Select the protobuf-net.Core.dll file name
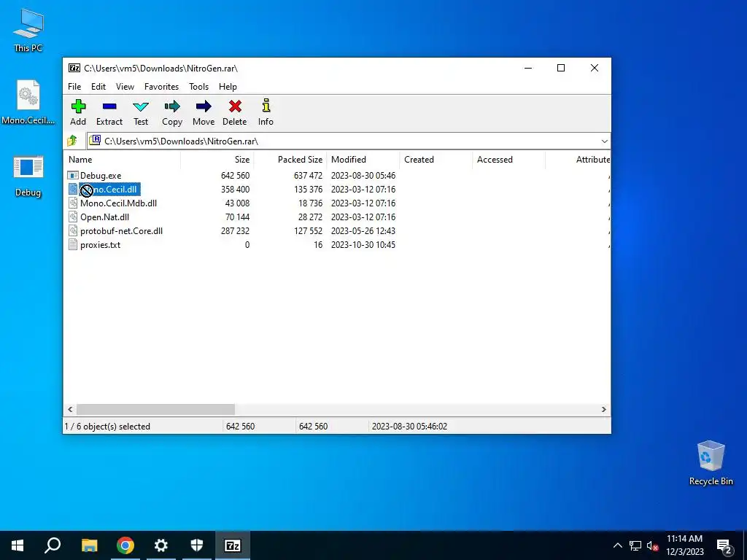Screen dimensions: 747x560 tap(122, 231)
